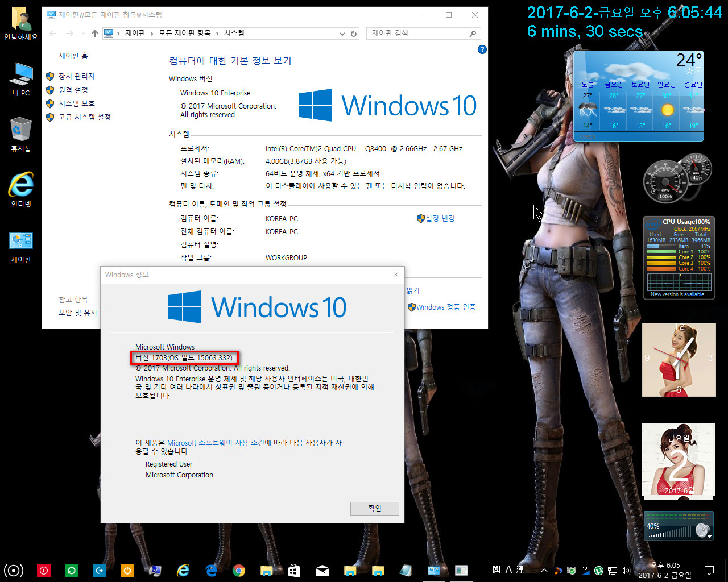Click the green restart icon on taskbar

coord(72,570)
